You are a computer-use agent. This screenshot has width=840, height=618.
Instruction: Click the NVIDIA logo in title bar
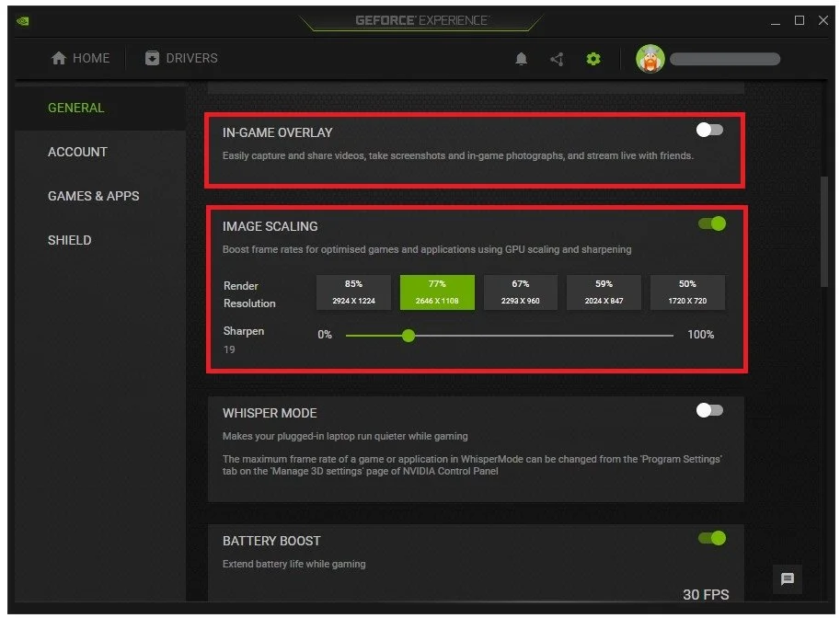23,21
